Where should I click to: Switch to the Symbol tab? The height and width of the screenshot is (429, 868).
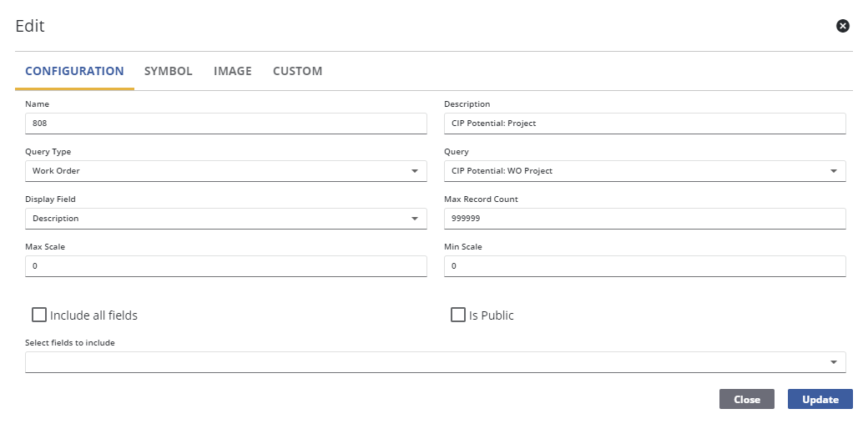168,71
